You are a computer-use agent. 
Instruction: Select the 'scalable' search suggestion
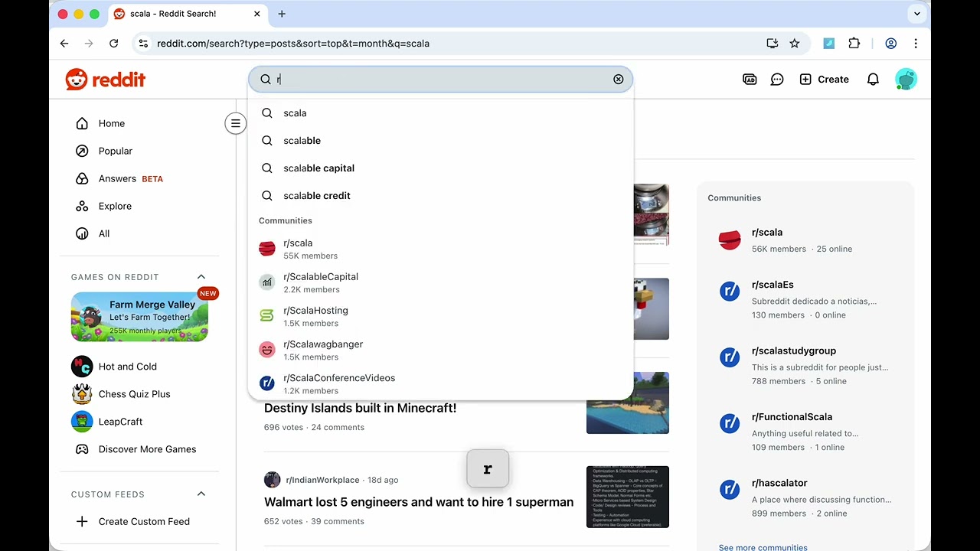440,141
